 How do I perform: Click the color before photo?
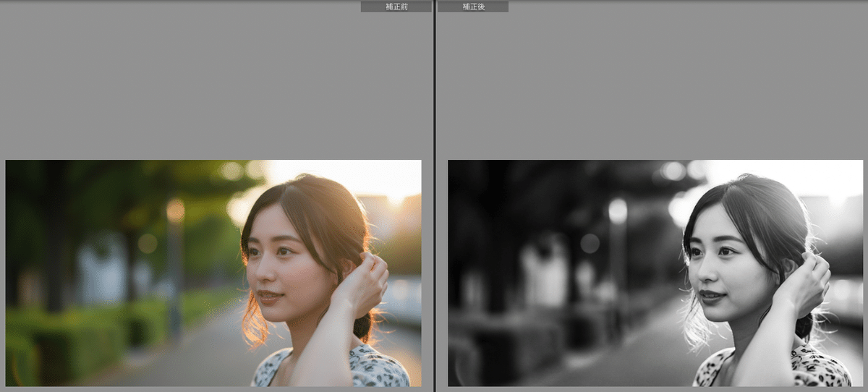pyautogui.click(x=213, y=273)
